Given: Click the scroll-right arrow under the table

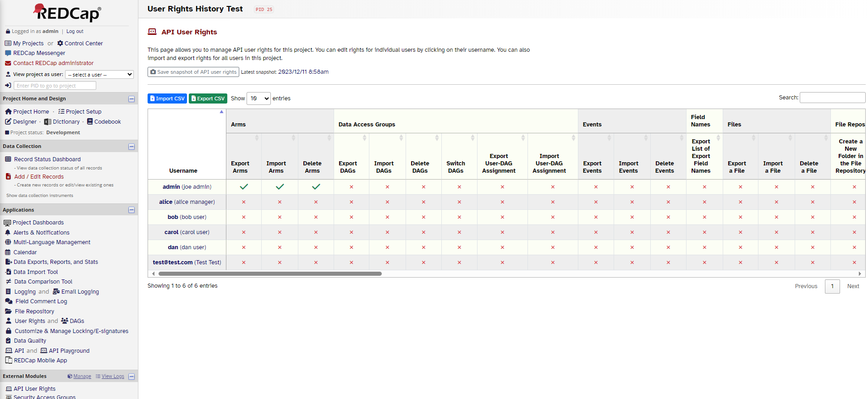Looking at the screenshot, I should pyautogui.click(x=860, y=274).
